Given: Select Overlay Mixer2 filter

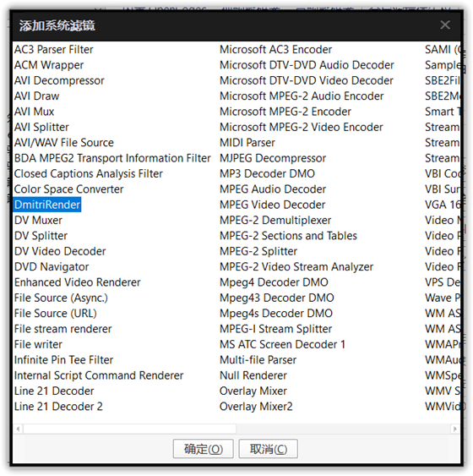Looking at the screenshot, I should coord(256,407).
